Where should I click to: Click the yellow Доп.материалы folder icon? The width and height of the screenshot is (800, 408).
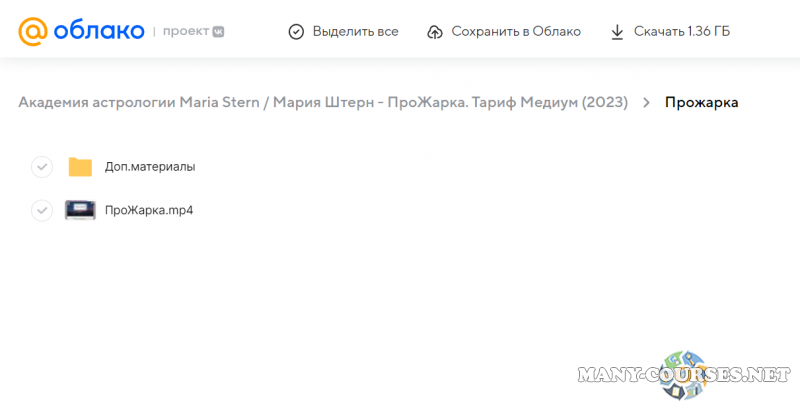point(80,167)
